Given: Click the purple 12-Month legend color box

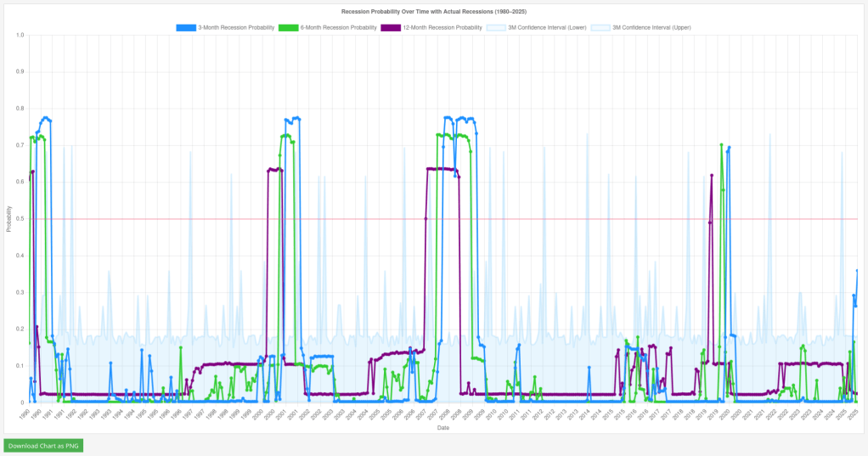Looking at the screenshot, I should pos(391,28).
